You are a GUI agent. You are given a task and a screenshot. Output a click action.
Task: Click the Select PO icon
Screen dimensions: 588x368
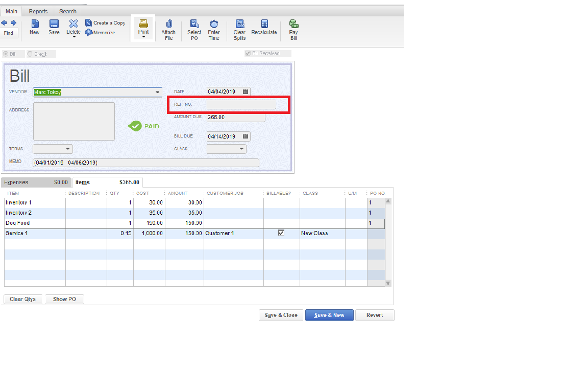194,24
